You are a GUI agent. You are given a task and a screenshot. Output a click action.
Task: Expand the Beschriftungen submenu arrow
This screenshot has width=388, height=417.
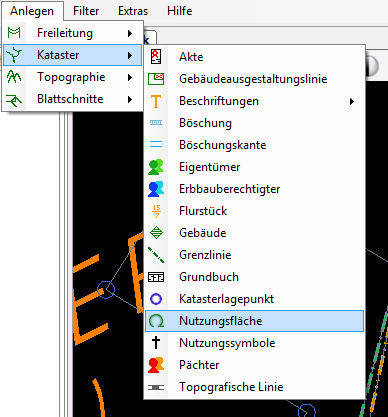(x=352, y=101)
